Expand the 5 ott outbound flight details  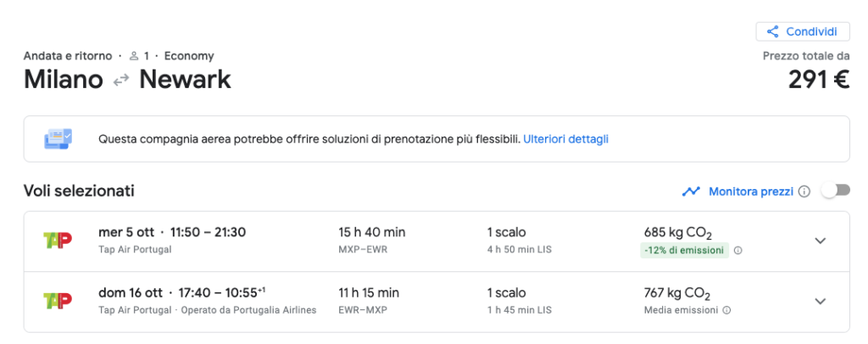[821, 241]
